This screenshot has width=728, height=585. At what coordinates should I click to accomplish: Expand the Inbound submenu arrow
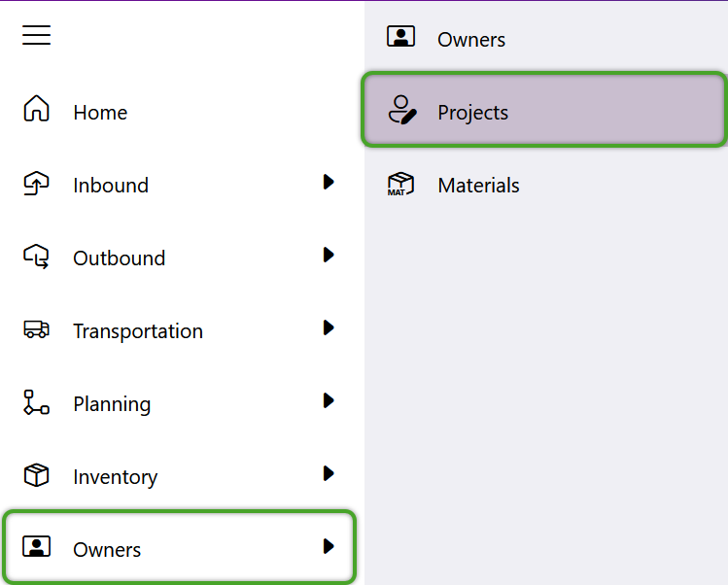(329, 182)
